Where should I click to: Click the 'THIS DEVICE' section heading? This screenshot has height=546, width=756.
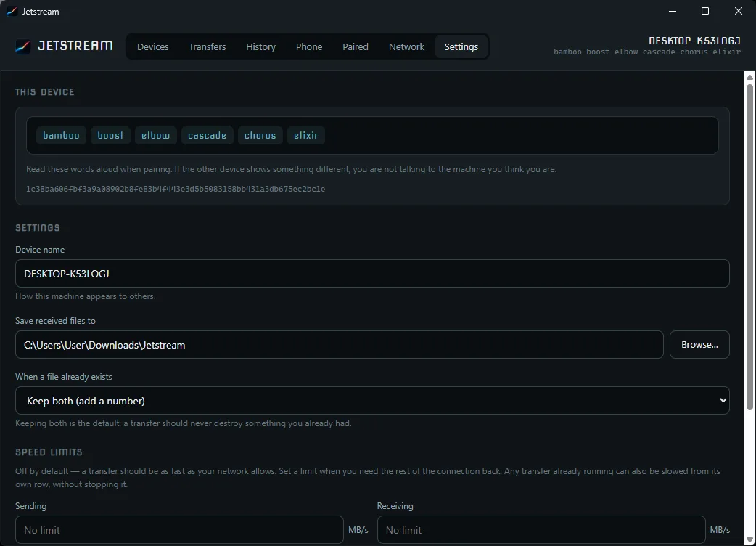coord(45,92)
